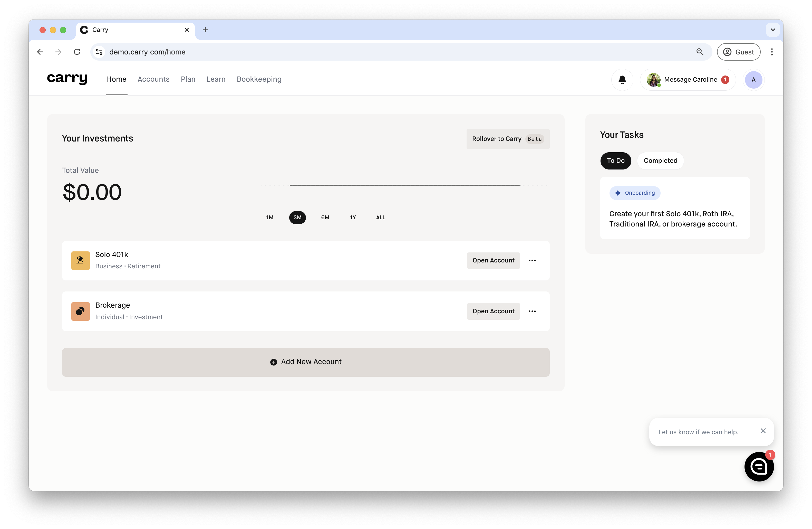Viewport: 812px width, 529px height.
Task: Select the 1Y chart range
Action: (x=353, y=218)
